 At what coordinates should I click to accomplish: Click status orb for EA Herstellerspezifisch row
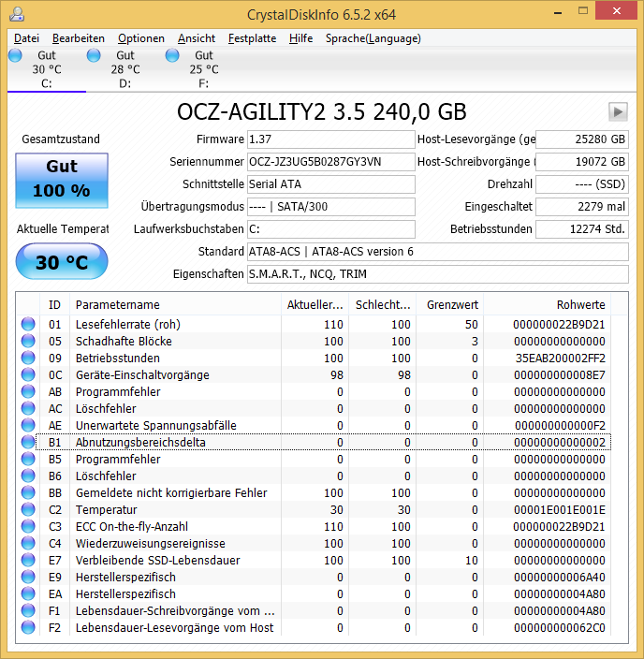pos(28,593)
